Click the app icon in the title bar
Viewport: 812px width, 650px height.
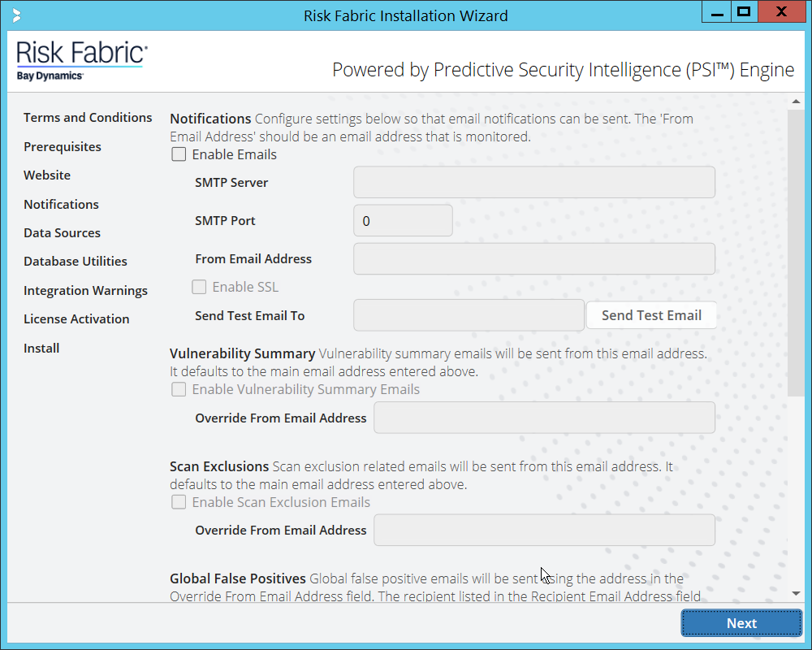coord(17,15)
